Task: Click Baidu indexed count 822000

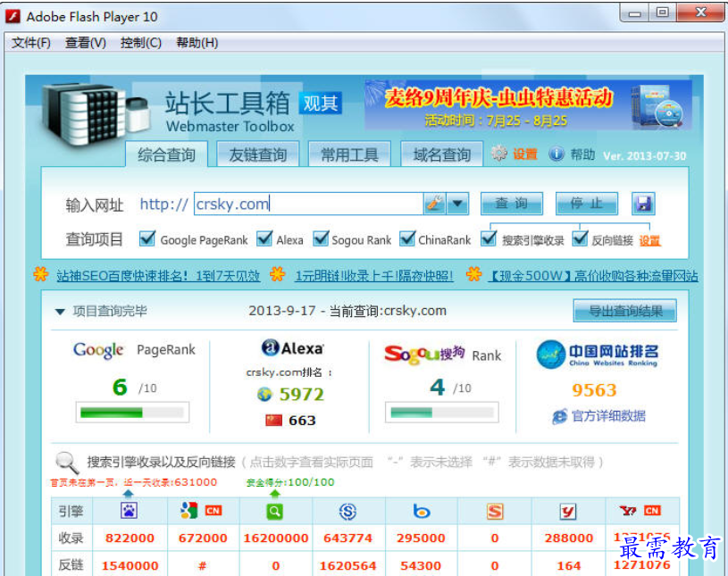Action: (130, 538)
